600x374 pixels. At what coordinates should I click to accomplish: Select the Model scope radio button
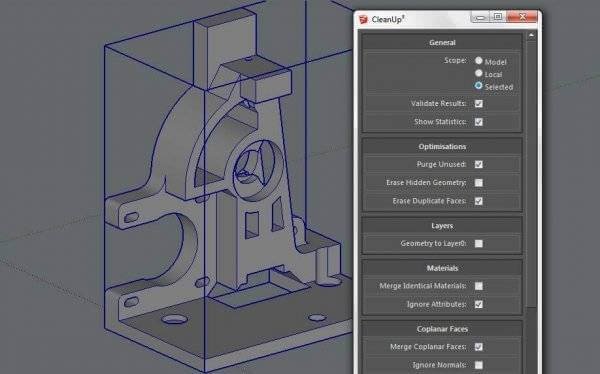[479, 61]
